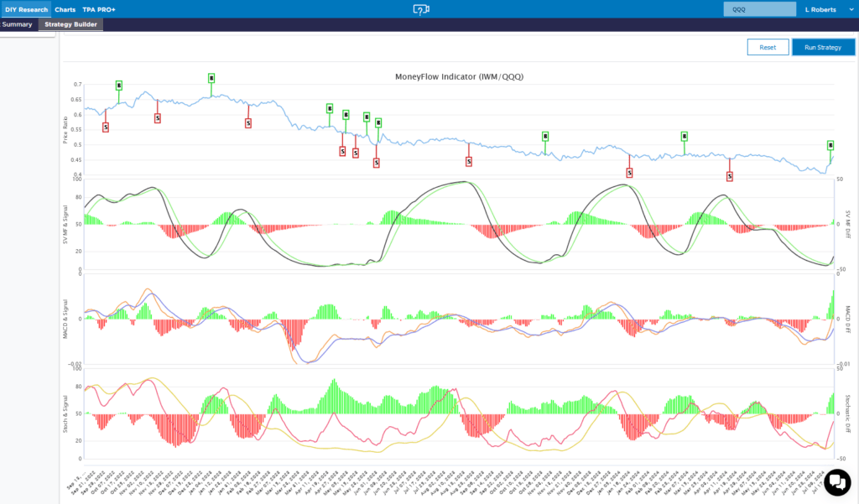Click the Run Strategy button
859x504 pixels.
click(x=822, y=47)
